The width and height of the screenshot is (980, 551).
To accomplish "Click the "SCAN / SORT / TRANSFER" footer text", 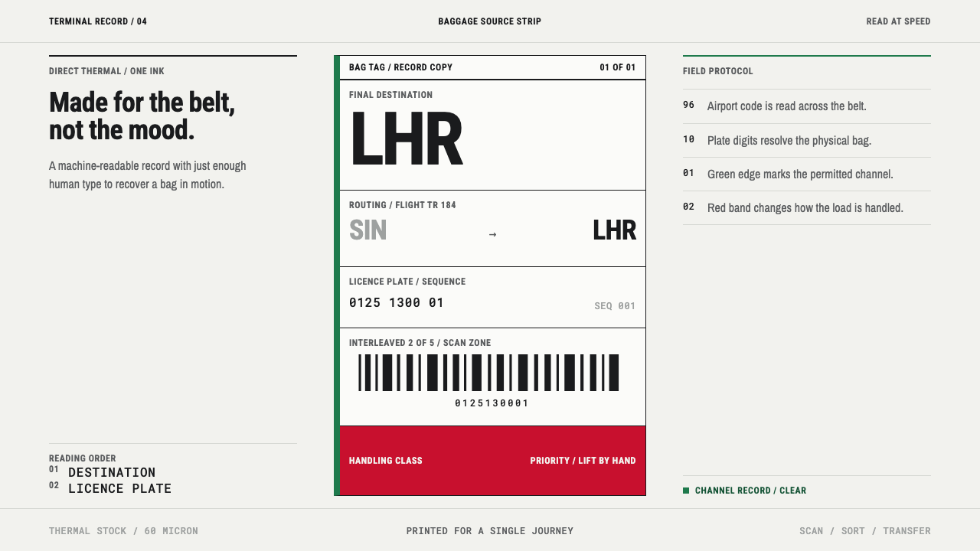I will (x=865, y=531).
